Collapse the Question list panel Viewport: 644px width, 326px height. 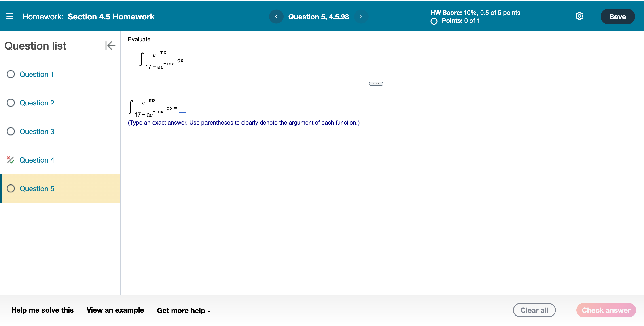coord(110,46)
